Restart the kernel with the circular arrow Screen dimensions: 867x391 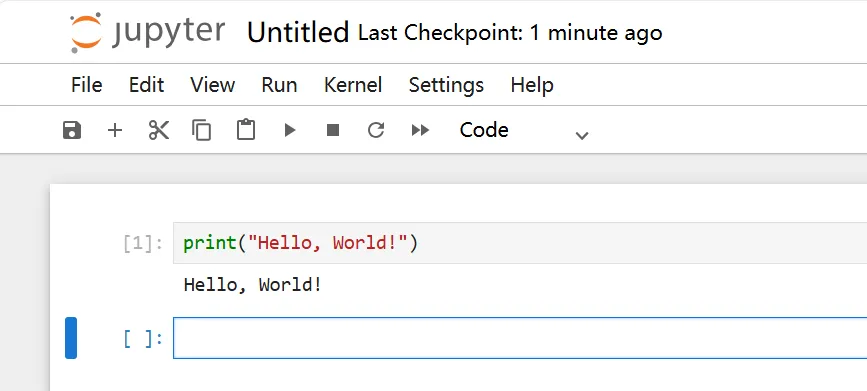(376, 131)
